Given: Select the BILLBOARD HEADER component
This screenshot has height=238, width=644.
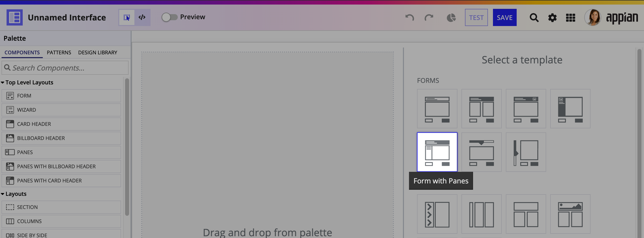Looking at the screenshot, I should point(61,138).
